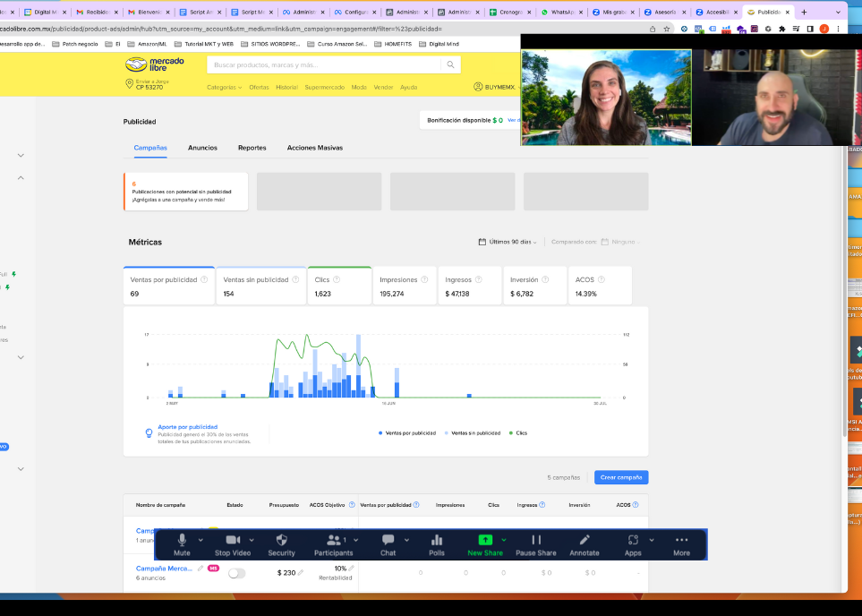Open the Comparado con Ninguno dropdown
This screenshot has height=616, width=862.
click(x=620, y=242)
